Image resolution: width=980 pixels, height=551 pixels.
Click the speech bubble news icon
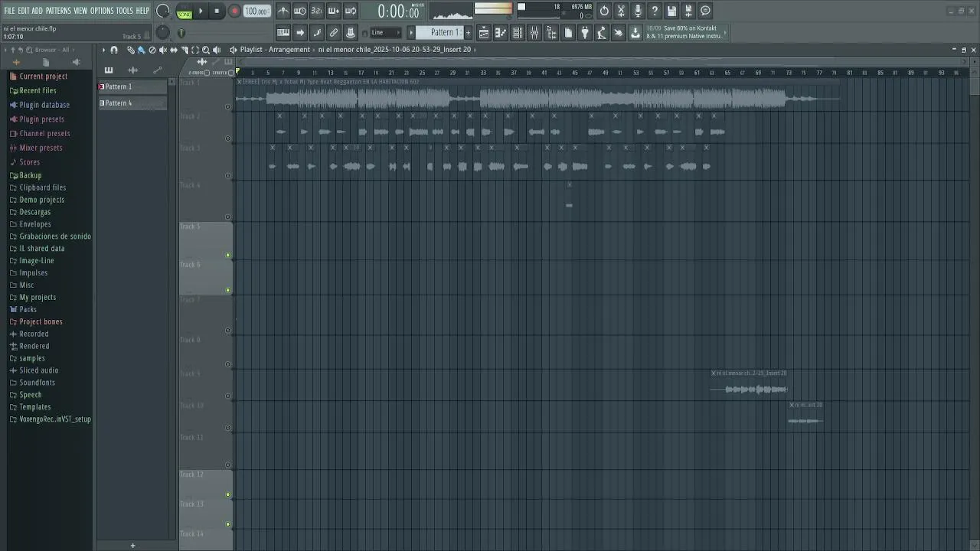point(705,11)
